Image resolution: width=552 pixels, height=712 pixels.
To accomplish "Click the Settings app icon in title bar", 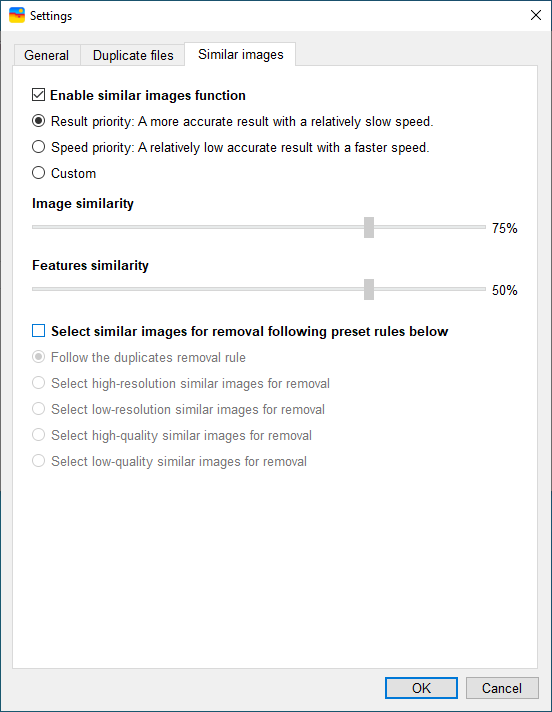I will pos(17,15).
